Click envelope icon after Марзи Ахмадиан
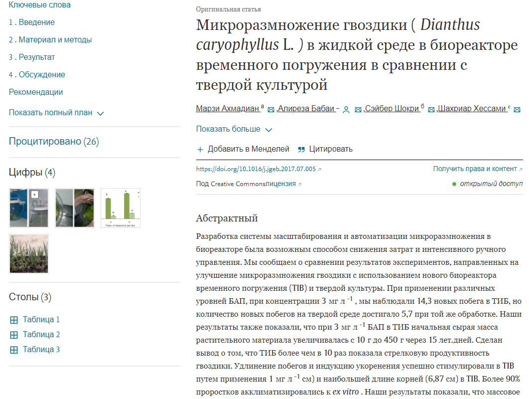 click(x=271, y=110)
